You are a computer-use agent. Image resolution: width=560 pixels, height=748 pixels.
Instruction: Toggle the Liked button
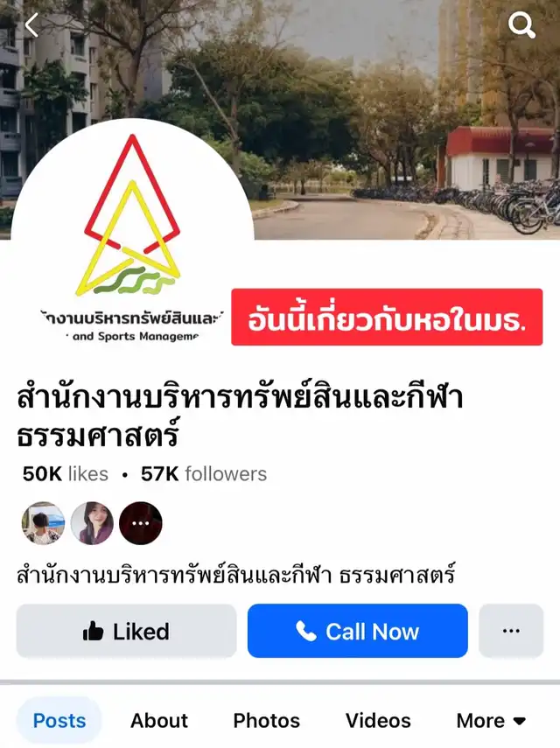coord(126,631)
